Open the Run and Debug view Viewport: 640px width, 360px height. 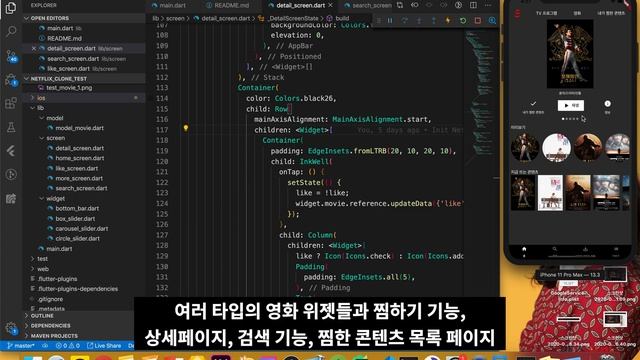pos(11,80)
